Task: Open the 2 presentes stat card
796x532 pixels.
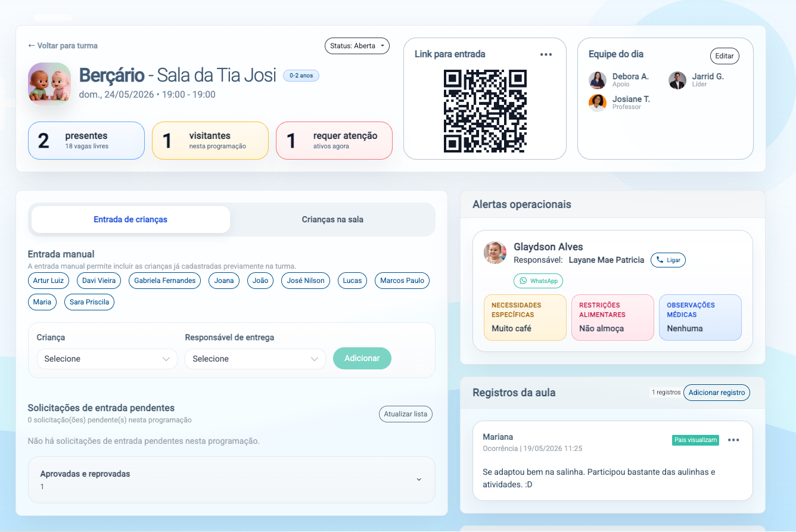Action: pos(86,141)
